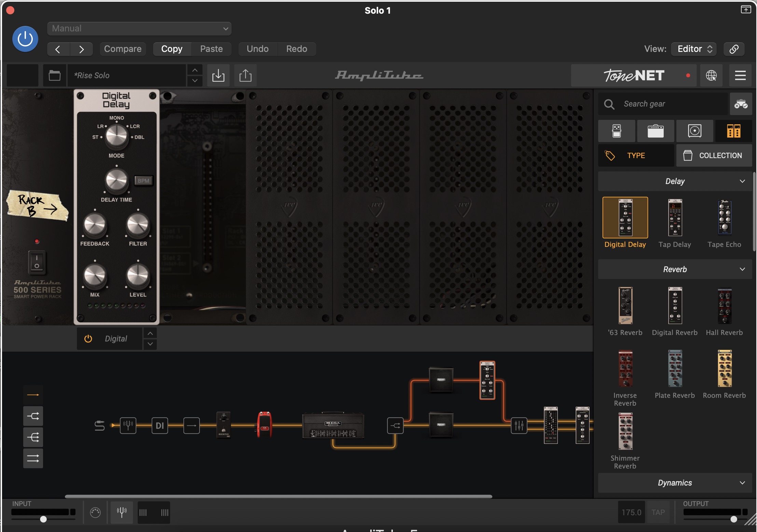Toggle the Digital module power icon
The image size is (757, 532).
pos(88,338)
